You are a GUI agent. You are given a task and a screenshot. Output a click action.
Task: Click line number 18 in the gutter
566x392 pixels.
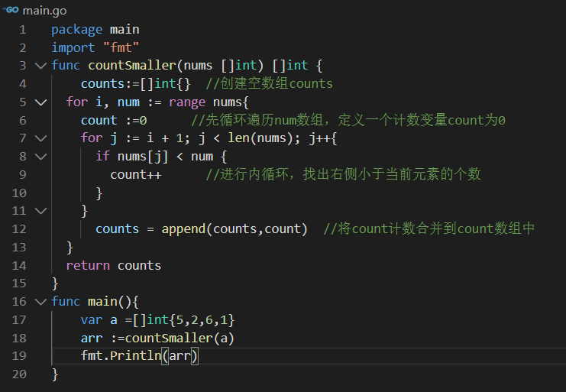click(20, 339)
